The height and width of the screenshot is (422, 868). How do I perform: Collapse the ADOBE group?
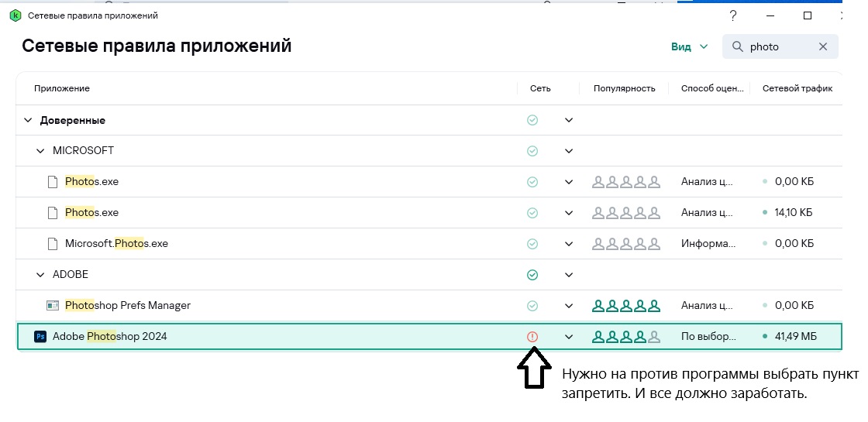(x=40, y=274)
